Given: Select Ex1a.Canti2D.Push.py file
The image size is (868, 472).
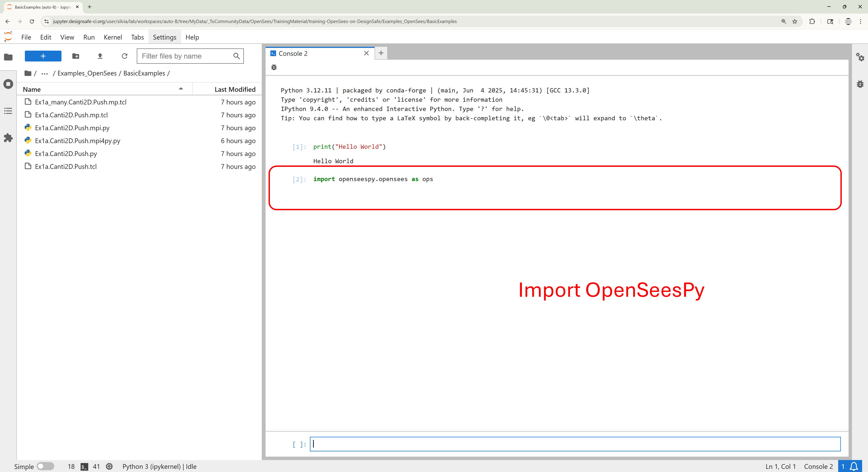Looking at the screenshot, I should [x=66, y=154].
